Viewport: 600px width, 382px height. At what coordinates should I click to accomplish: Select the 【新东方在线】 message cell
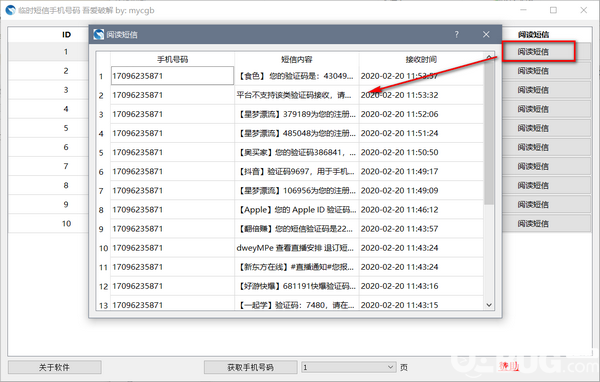point(297,267)
